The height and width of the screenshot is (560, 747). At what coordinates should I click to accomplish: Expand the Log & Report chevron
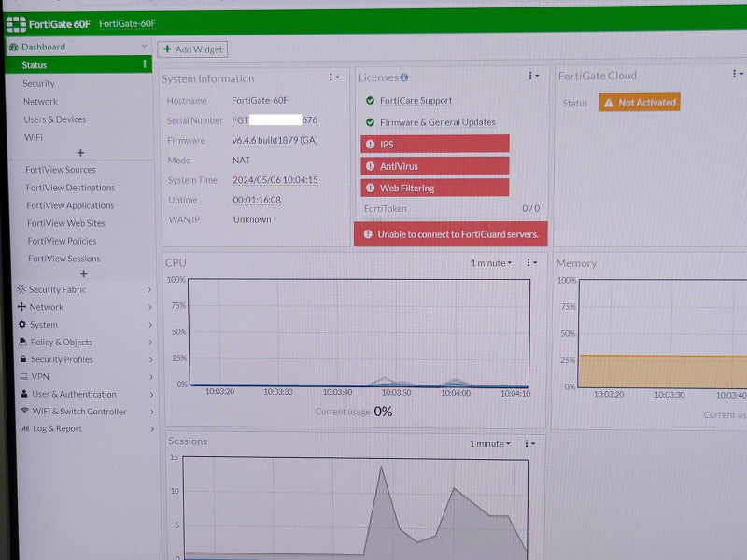152,428
